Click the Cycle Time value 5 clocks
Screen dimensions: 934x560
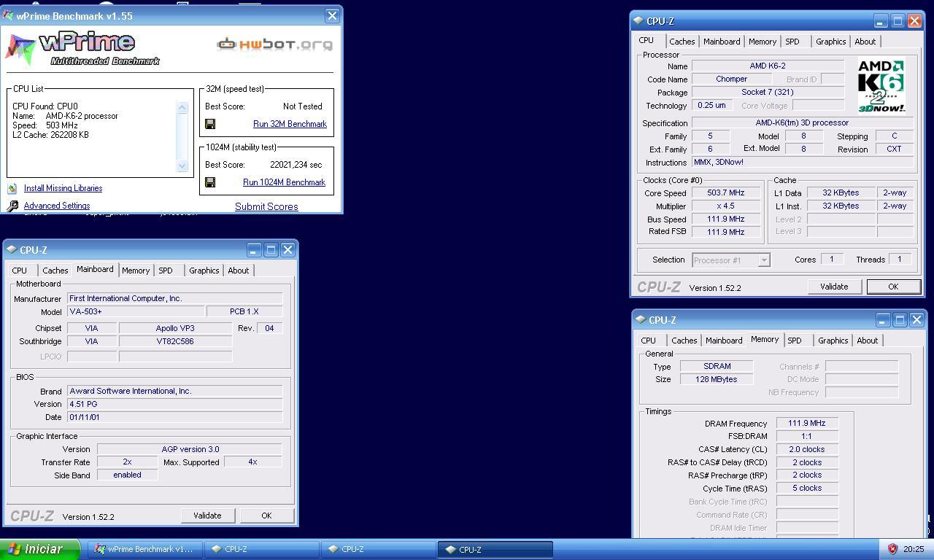[807, 489]
